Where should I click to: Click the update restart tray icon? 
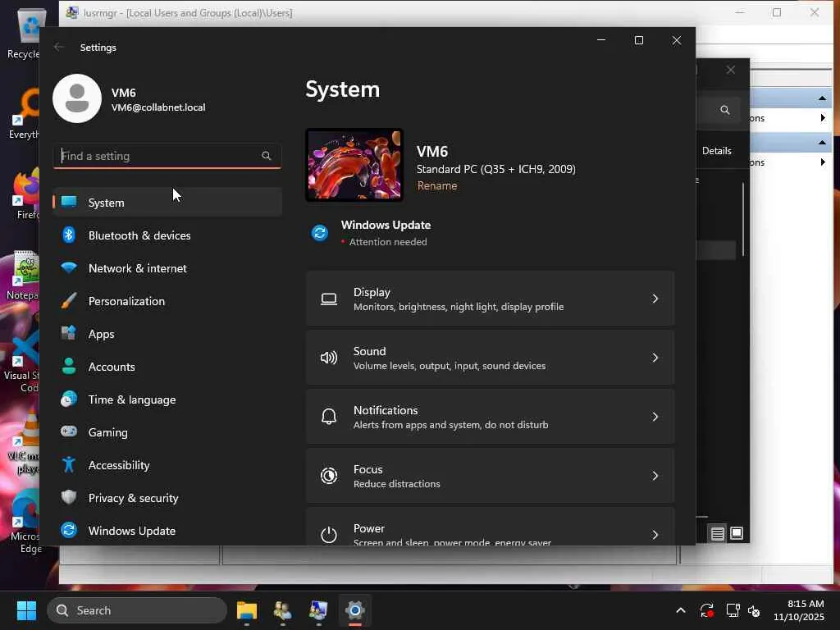706,610
